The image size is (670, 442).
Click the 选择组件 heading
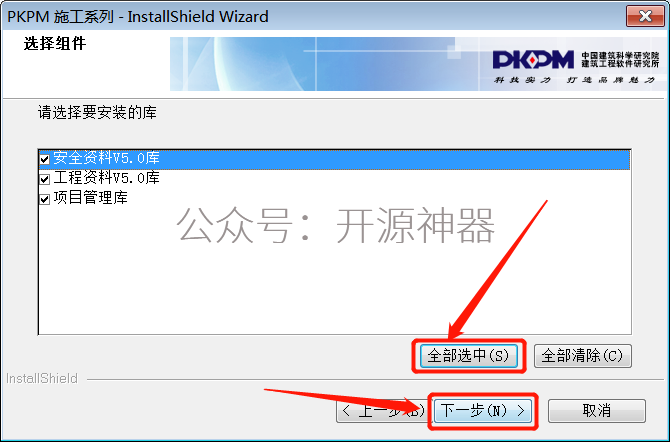[x=55, y=44]
